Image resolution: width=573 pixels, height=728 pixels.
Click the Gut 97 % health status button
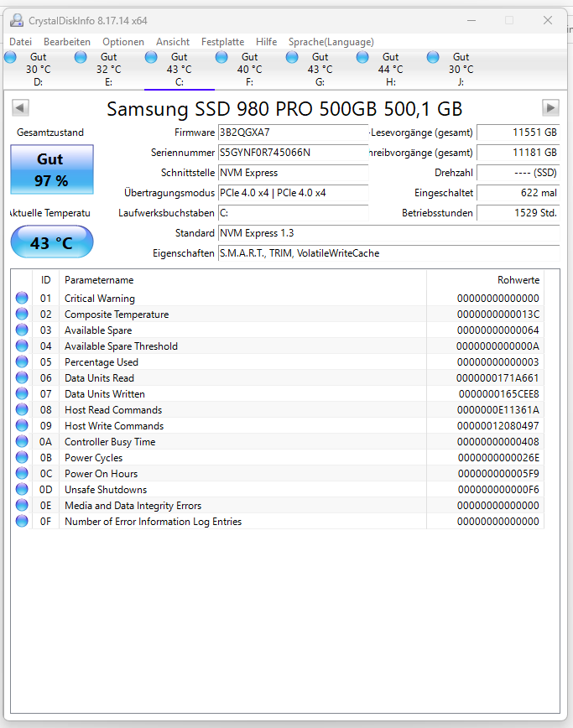(52, 169)
